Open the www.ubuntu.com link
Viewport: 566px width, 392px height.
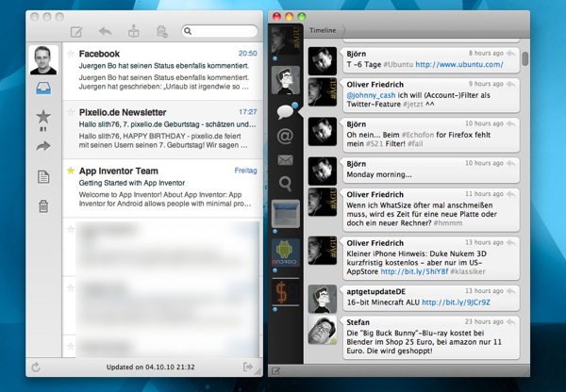click(459, 64)
